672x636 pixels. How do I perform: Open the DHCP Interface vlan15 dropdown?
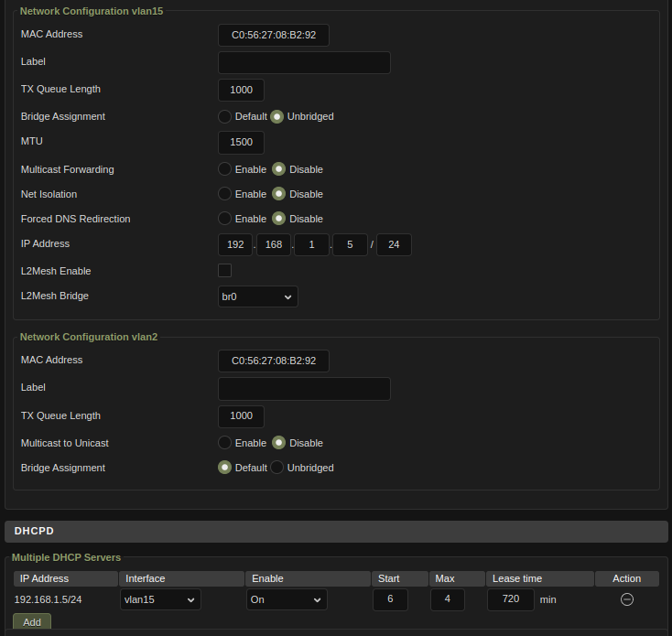tap(160, 599)
